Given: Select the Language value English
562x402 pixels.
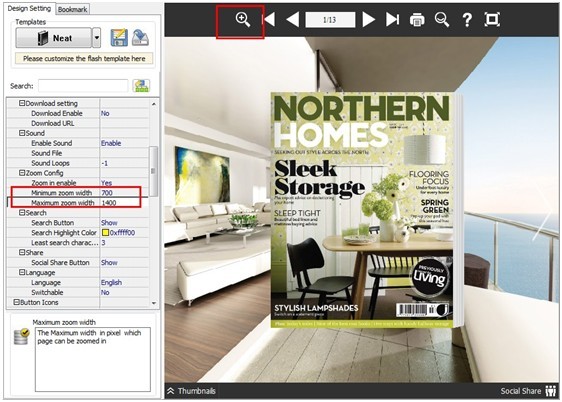Looking at the screenshot, I should [111, 282].
